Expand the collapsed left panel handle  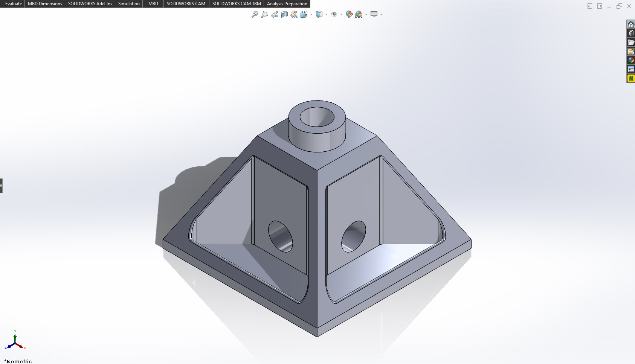point(1,186)
